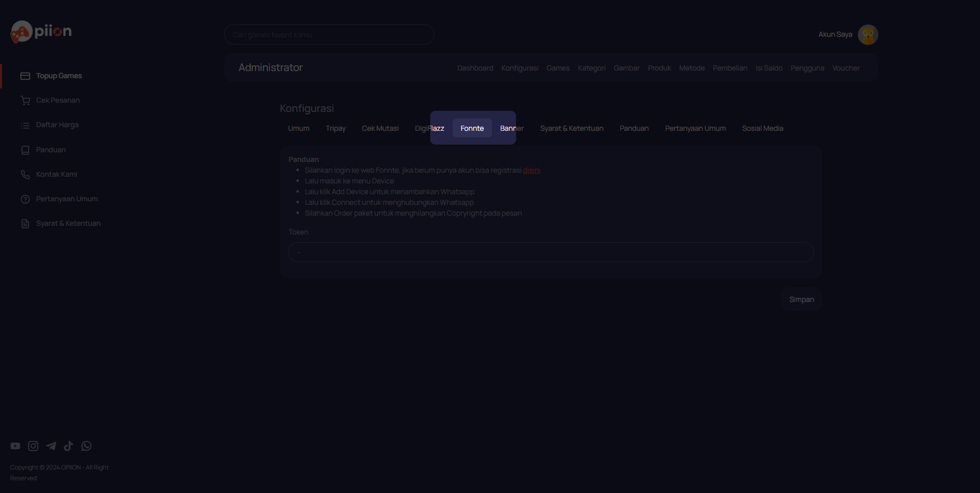Go to Topup Games in sidebar
Image resolution: width=980 pixels, height=493 pixels.
point(59,76)
